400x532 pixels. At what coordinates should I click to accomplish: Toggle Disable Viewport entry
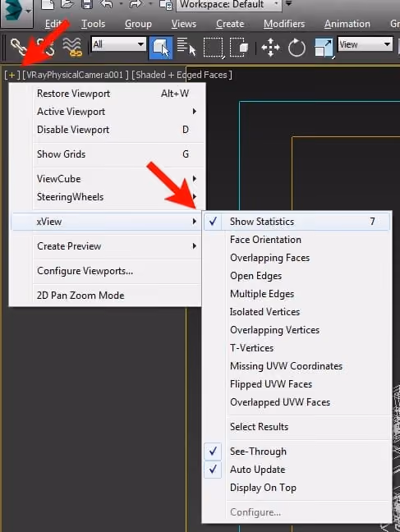pos(107,129)
